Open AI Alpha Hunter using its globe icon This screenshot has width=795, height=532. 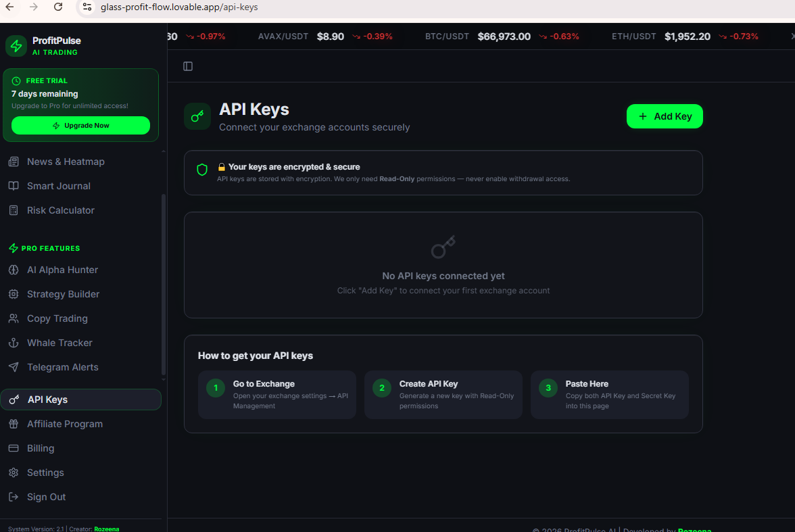pos(14,270)
